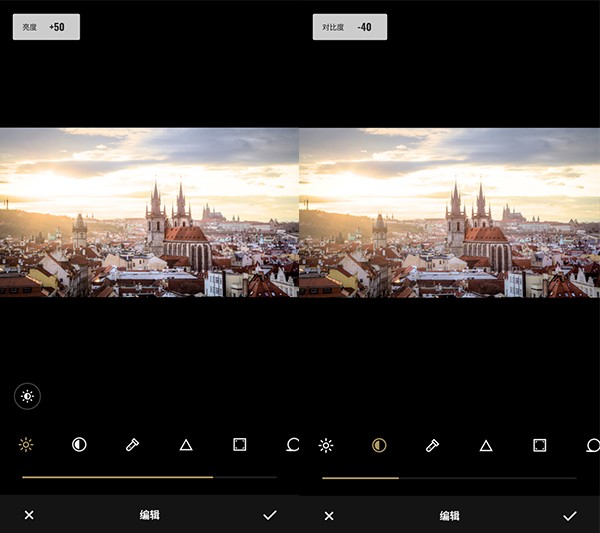Select triangle sharpen tool in left panel
Image resolution: width=600 pixels, height=533 pixels.
[x=186, y=445]
